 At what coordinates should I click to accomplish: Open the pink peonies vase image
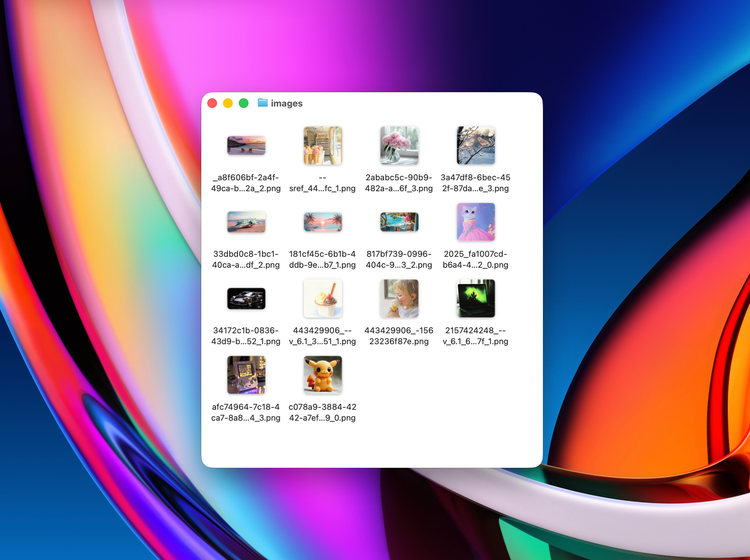tap(399, 145)
